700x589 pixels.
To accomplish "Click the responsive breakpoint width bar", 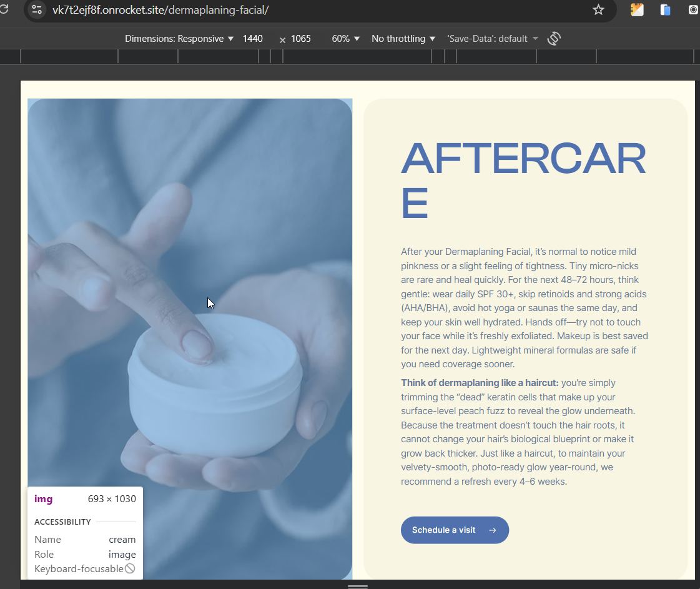I will (x=350, y=56).
